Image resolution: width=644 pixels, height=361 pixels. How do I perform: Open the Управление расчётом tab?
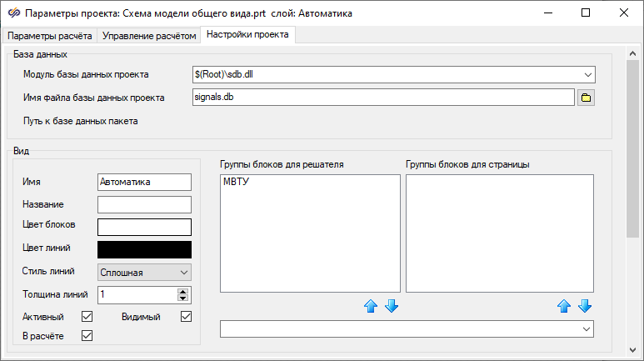(150, 36)
